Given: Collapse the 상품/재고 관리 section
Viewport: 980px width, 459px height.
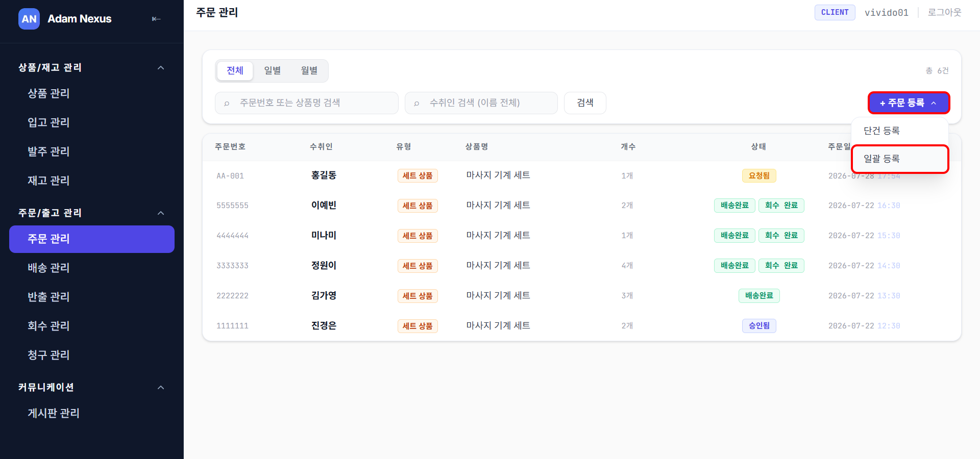Looking at the screenshot, I should point(161,68).
